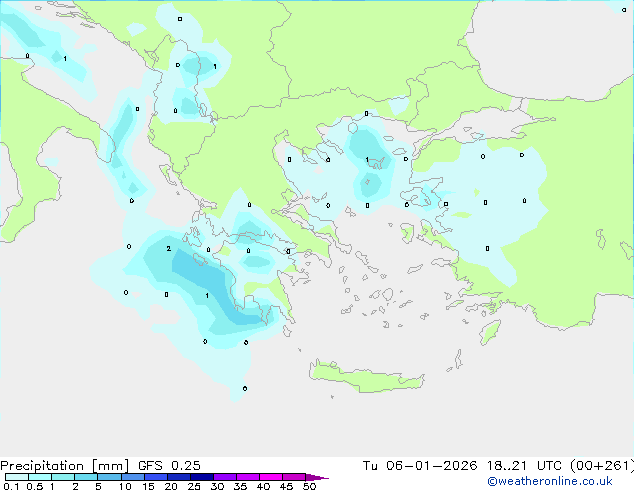
Task: Click the "15" legend scale label
Action: 148,486
